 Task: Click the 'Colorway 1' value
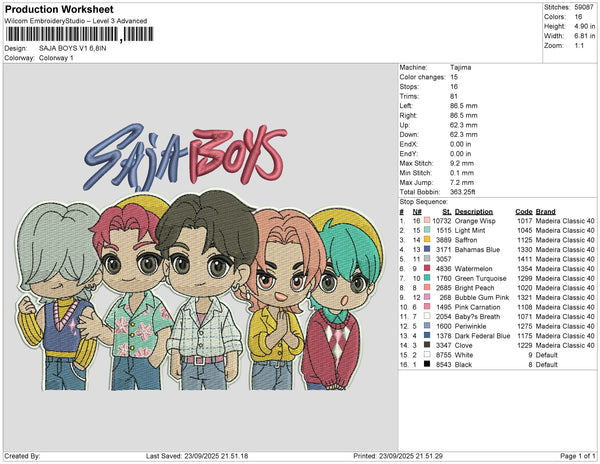pyautogui.click(x=56, y=58)
